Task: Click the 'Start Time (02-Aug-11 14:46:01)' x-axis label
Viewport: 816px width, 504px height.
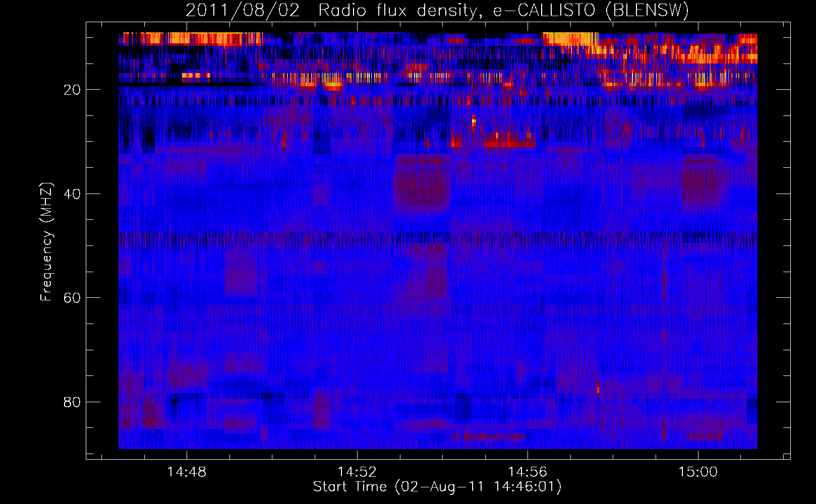Action: coord(437,487)
